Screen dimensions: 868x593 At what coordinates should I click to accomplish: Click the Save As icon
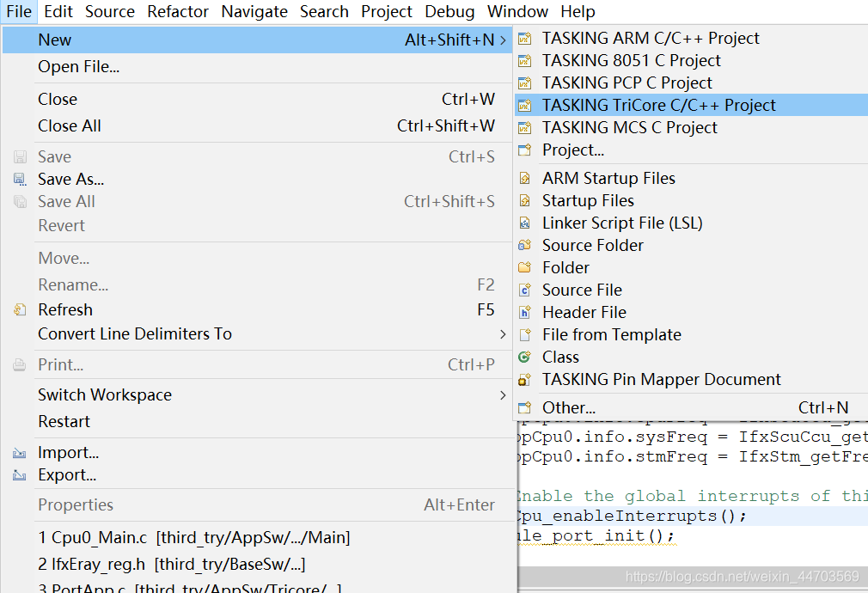click(20, 180)
